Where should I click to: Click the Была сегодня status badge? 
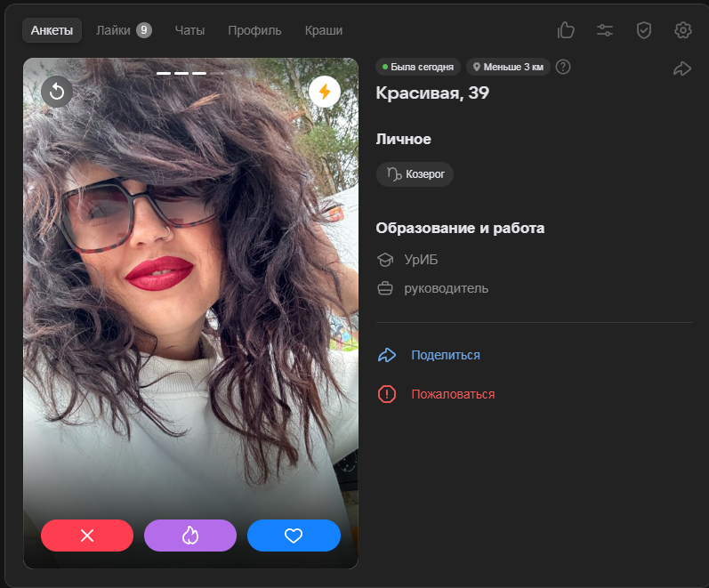coord(418,67)
